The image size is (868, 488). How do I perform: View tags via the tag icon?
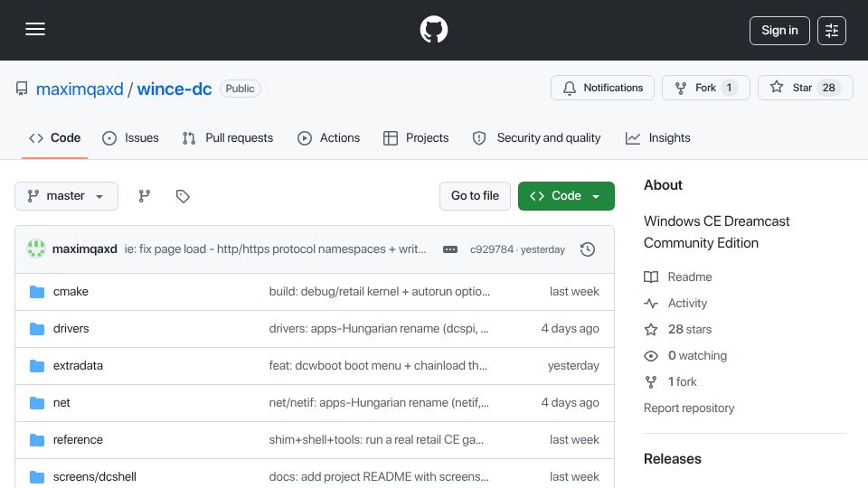[183, 196]
